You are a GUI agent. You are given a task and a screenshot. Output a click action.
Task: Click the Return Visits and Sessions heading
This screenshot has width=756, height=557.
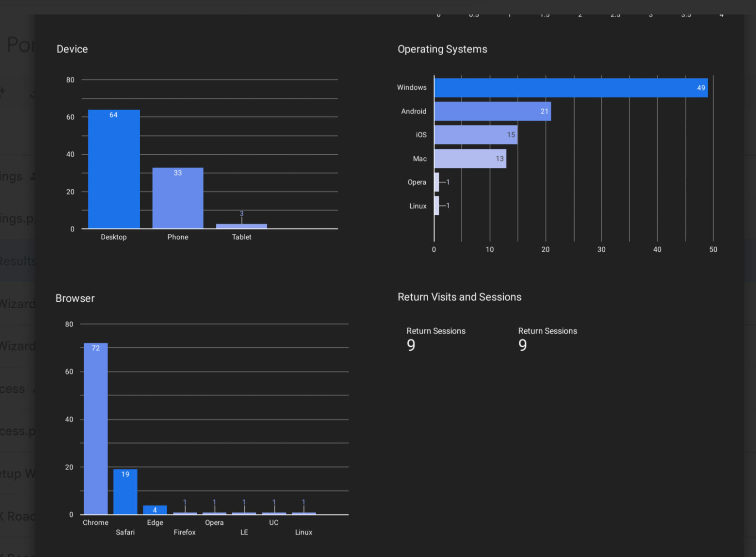coord(460,297)
